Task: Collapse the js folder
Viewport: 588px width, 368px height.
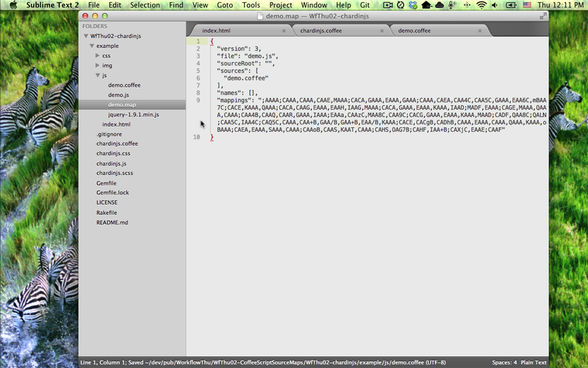Action: point(98,75)
